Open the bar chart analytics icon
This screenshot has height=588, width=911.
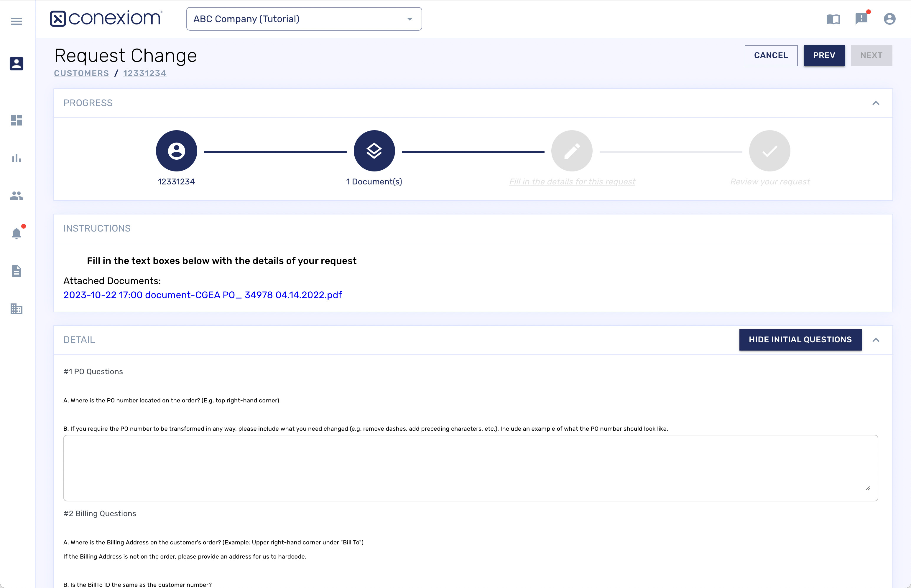pyautogui.click(x=17, y=158)
